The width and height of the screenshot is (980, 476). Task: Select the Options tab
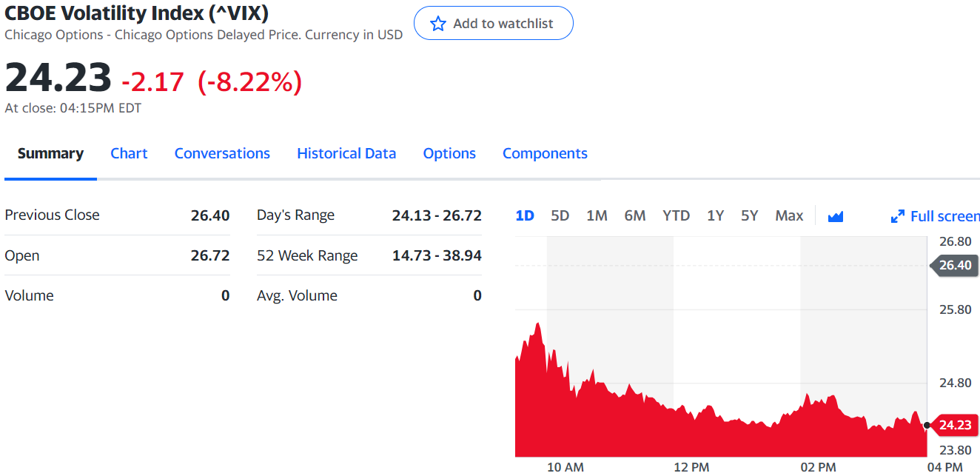coord(449,153)
